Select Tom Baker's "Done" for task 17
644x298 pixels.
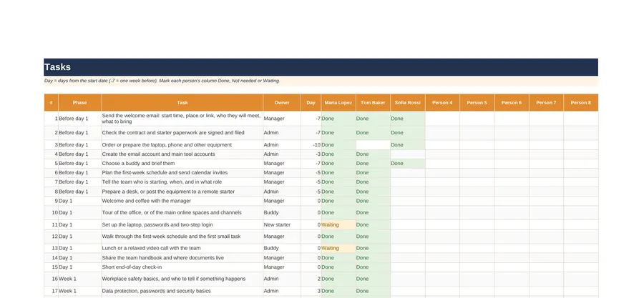pos(373,291)
